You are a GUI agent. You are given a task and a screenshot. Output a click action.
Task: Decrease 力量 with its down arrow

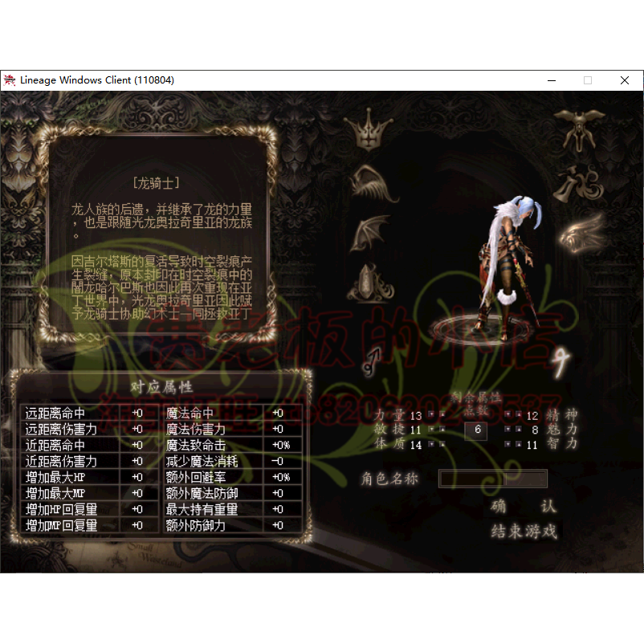(x=431, y=414)
